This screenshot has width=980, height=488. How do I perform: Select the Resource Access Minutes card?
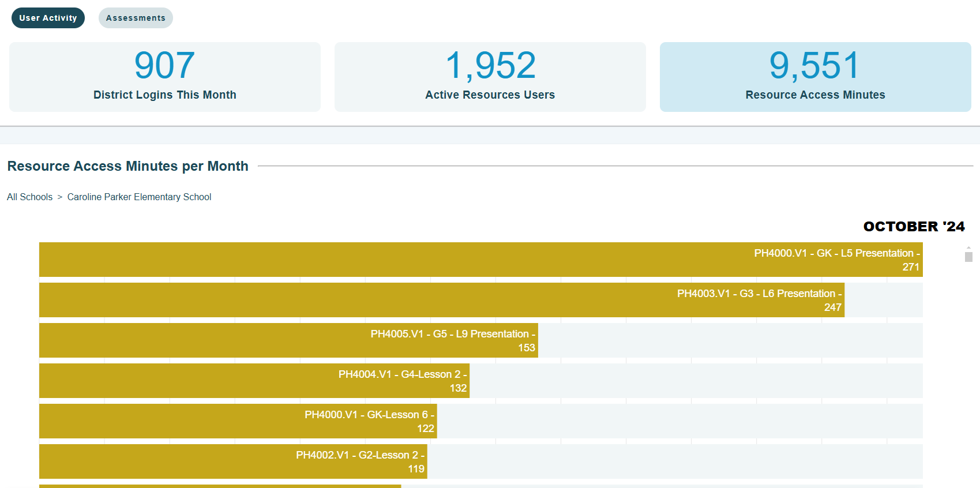pos(816,77)
